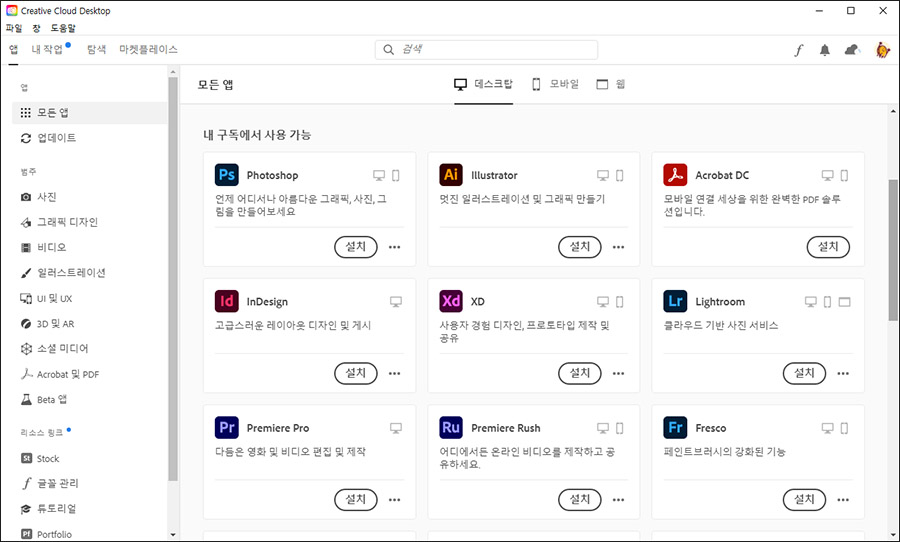Click the main app list scrollbar

pyautogui.click(x=893, y=250)
